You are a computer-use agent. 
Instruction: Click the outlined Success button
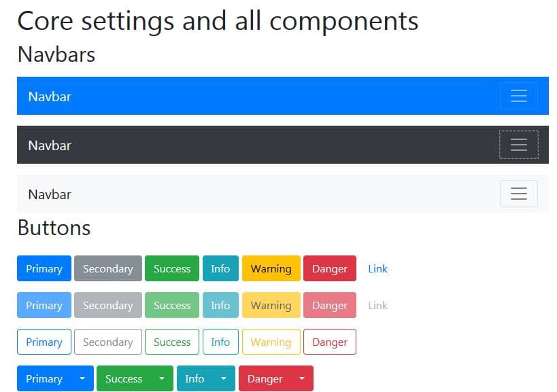coord(172,342)
